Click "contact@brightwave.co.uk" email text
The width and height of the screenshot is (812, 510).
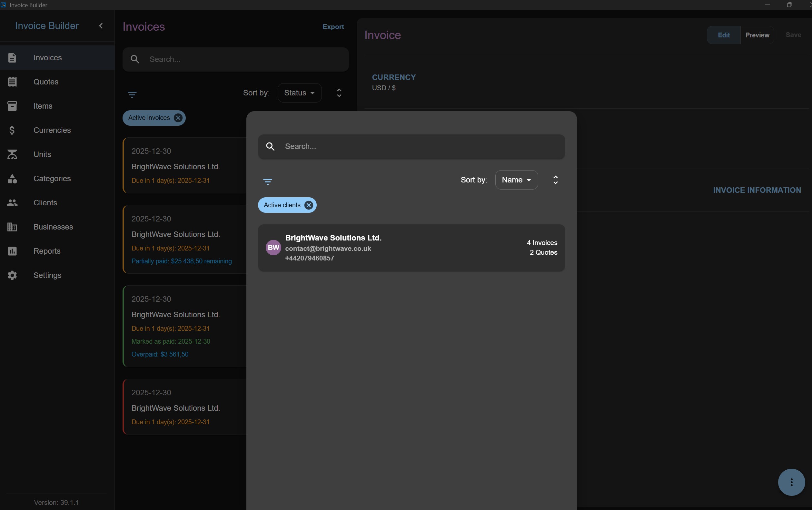(x=328, y=249)
